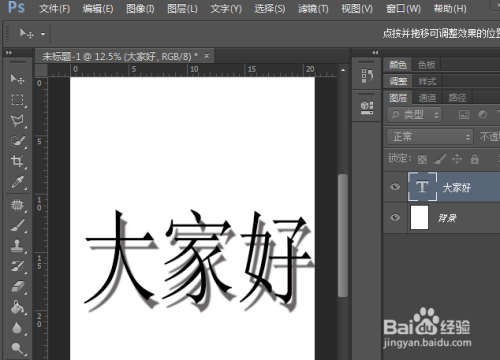Click the vertical scrollbar thumb of canvas
This screenshot has height=360, width=500.
tap(343, 235)
